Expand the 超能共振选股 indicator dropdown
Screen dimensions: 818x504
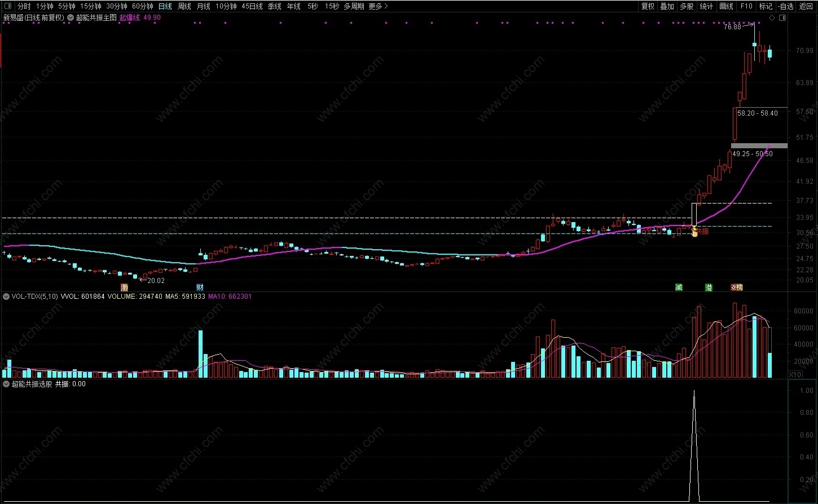tap(6, 384)
